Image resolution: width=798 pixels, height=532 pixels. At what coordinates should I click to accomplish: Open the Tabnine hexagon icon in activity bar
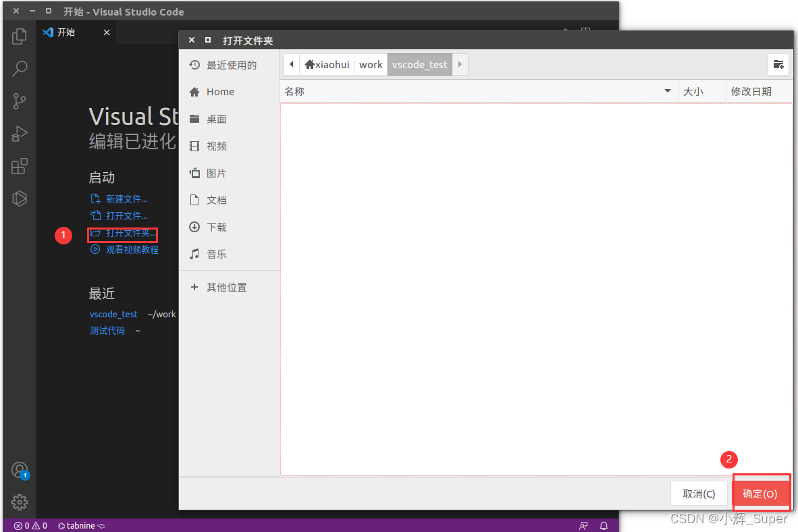click(x=20, y=198)
